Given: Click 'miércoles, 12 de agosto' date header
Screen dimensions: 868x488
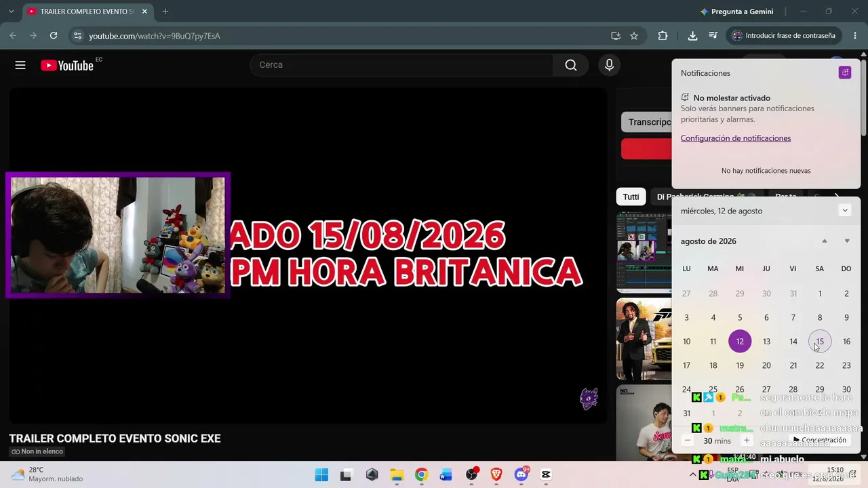Looking at the screenshot, I should (722, 211).
